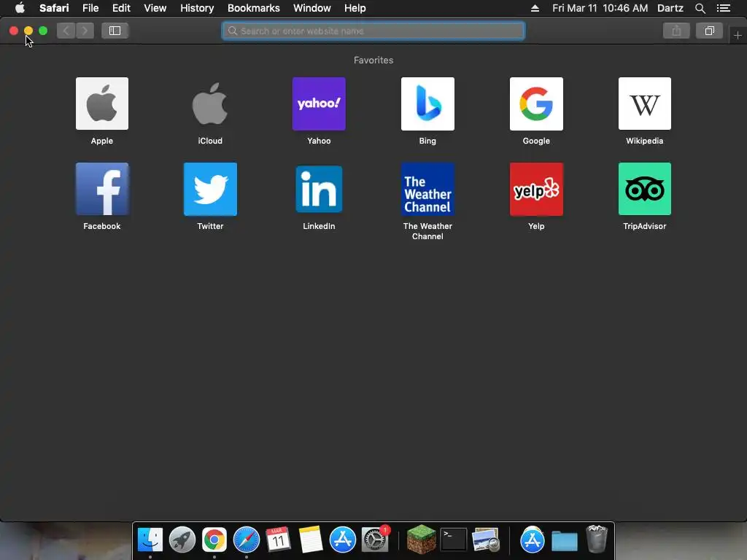Open the Safari menu

click(54, 8)
